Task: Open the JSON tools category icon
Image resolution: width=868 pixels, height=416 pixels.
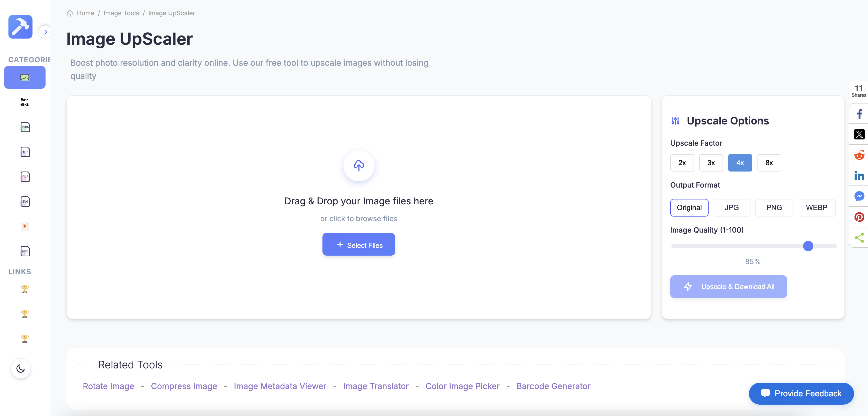Action: [25, 127]
